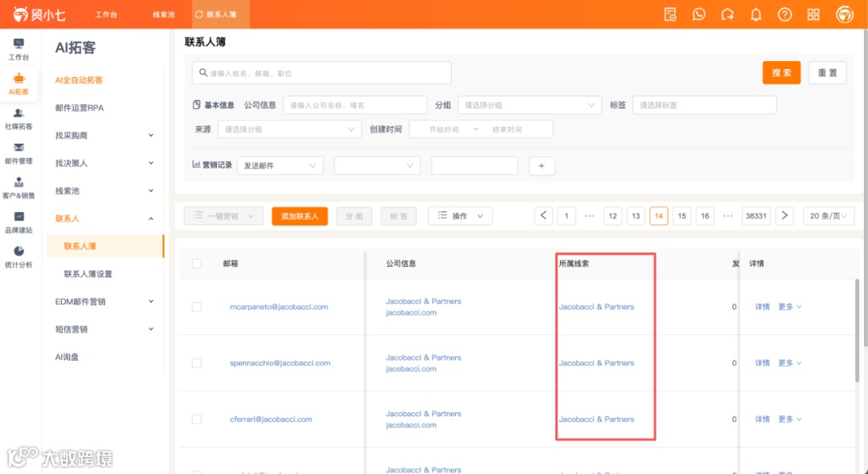Click 添加联系人 button

point(300,216)
